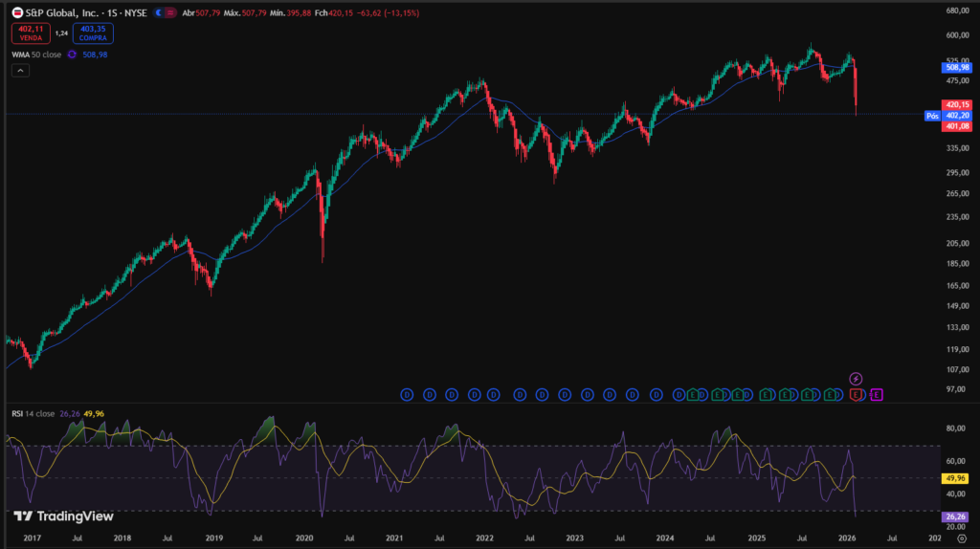The width and height of the screenshot is (980, 549).
Task: Click the 1,24 spread value
Action: (61, 33)
